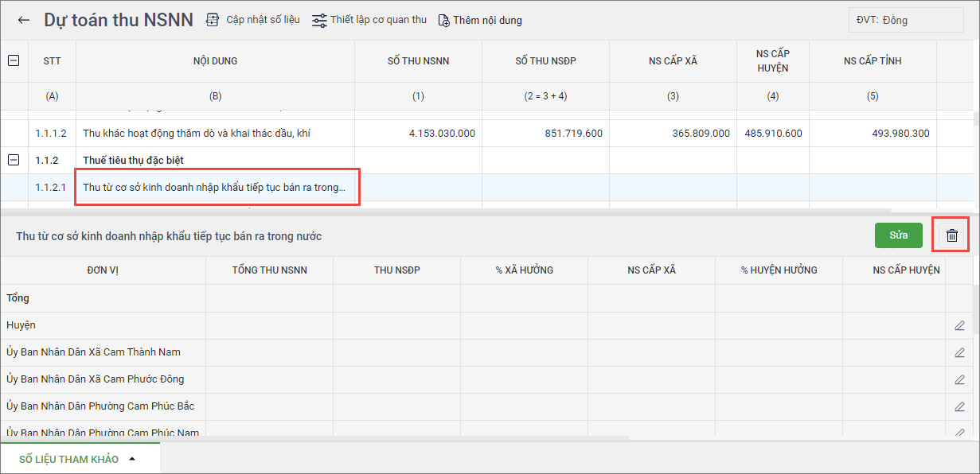Collapse the 1.1.2 Thuế tiêu thụ đặc biệt group
The width and height of the screenshot is (980, 474).
click(x=14, y=160)
